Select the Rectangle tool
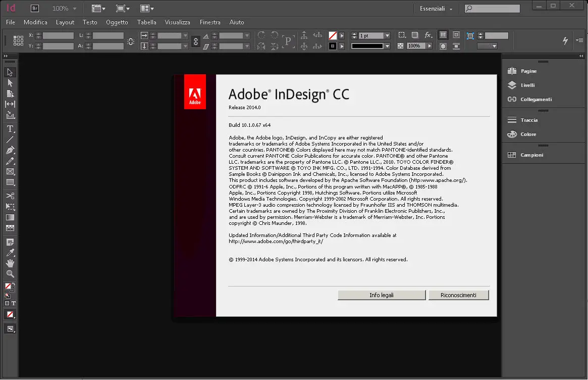 [x=10, y=182]
